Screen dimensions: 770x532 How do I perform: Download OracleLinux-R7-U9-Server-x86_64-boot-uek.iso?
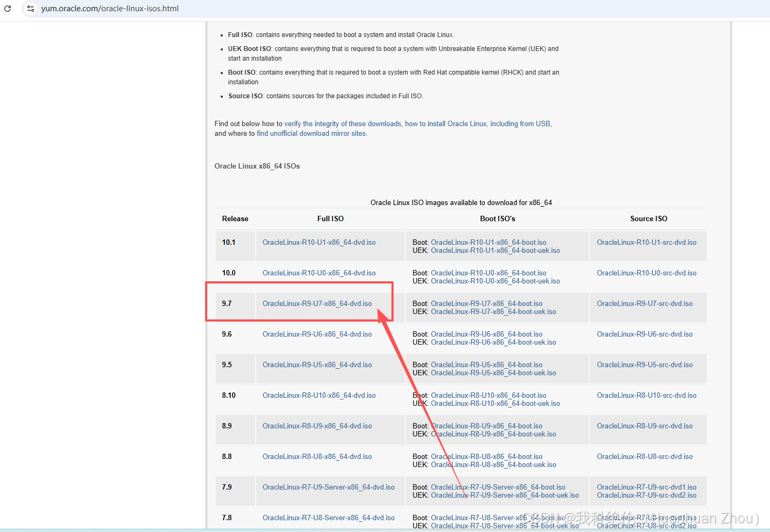(x=505, y=495)
